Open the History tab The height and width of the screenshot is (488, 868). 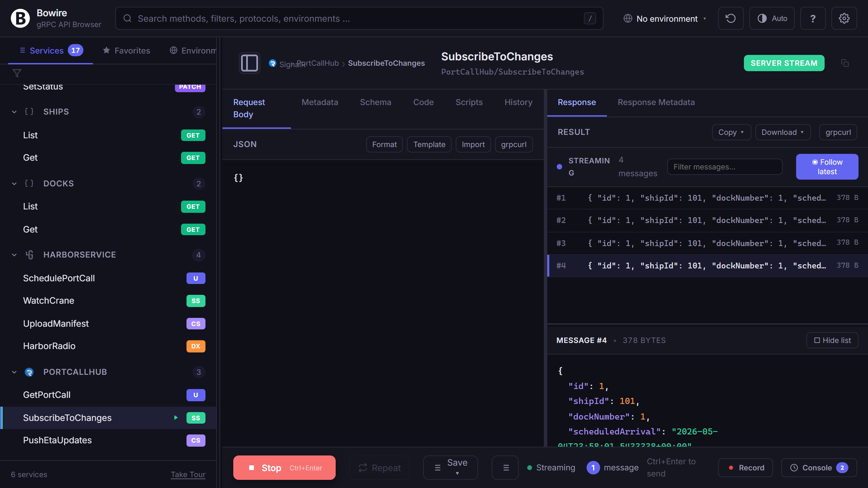point(518,102)
